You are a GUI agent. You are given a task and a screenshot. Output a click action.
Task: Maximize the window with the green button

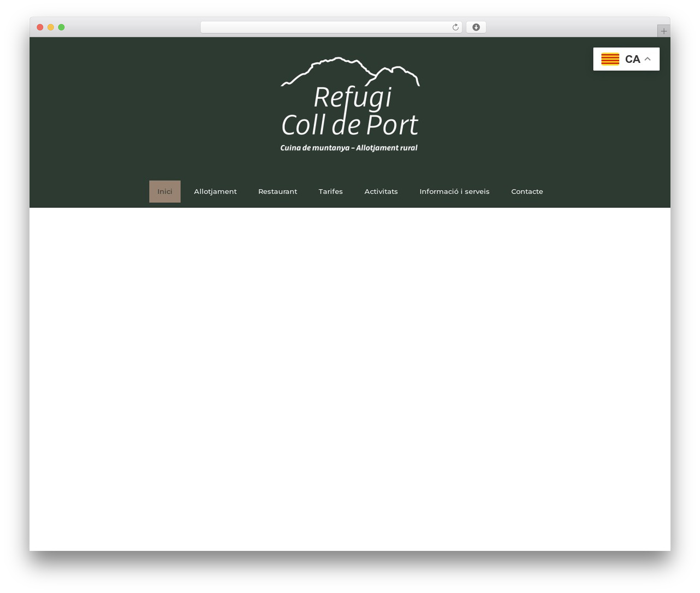[x=61, y=27]
